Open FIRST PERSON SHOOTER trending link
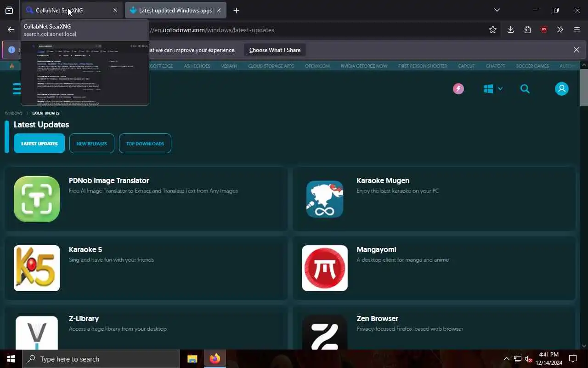 coord(423,66)
